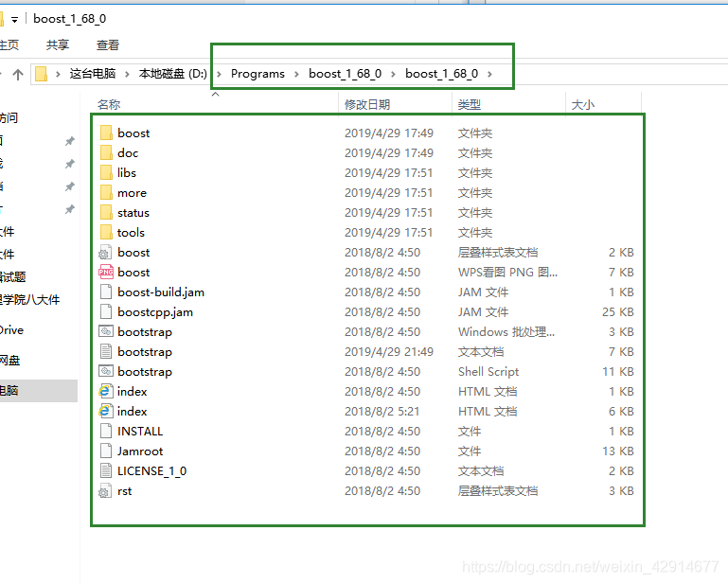The image size is (728, 584).
Task: Navigate to 这台电脑 breadcrumb
Action: point(93,74)
